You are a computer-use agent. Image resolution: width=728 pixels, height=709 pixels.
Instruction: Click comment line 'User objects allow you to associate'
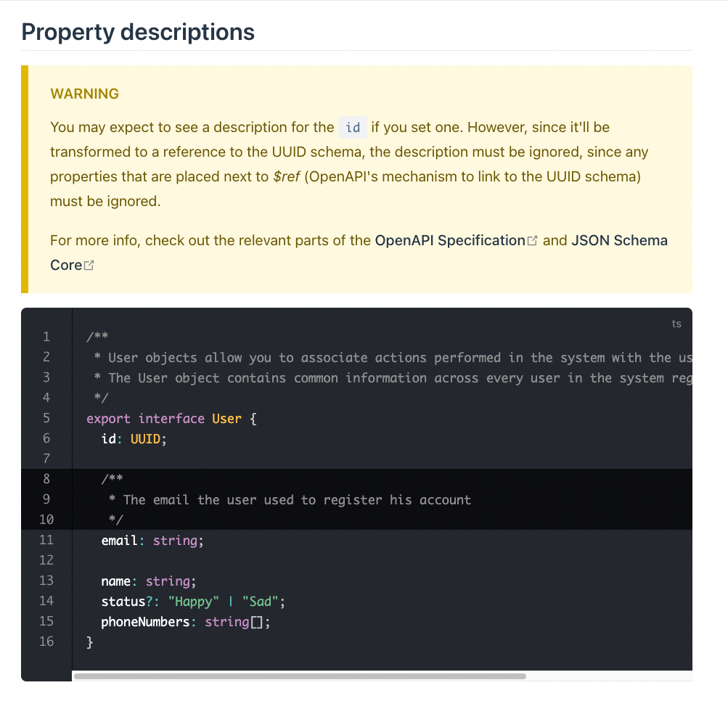393,358
